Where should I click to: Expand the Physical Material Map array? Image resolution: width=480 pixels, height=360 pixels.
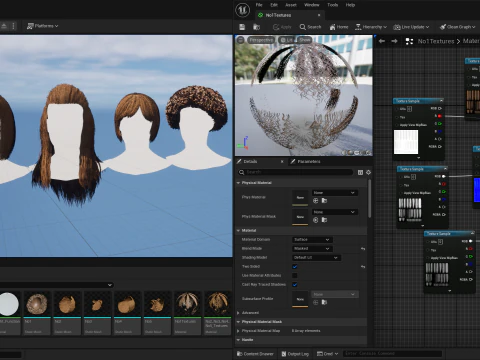pyautogui.click(x=238, y=331)
